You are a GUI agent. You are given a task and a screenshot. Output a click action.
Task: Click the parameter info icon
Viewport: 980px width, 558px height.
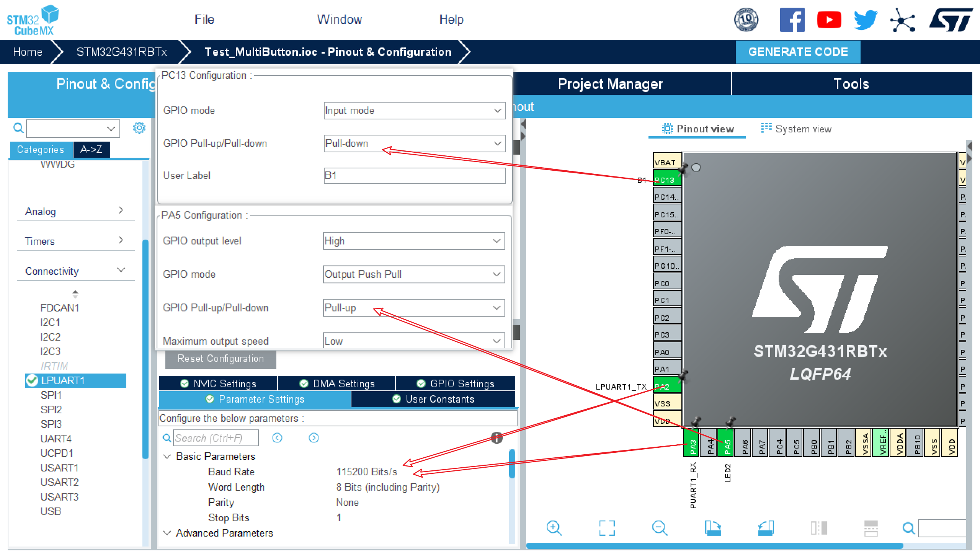coord(497,438)
